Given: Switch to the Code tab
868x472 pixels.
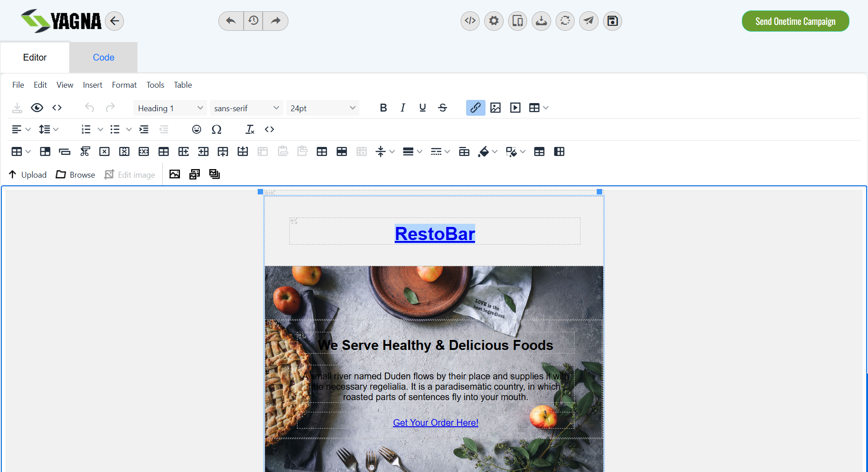Looking at the screenshot, I should [x=103, y=57].
